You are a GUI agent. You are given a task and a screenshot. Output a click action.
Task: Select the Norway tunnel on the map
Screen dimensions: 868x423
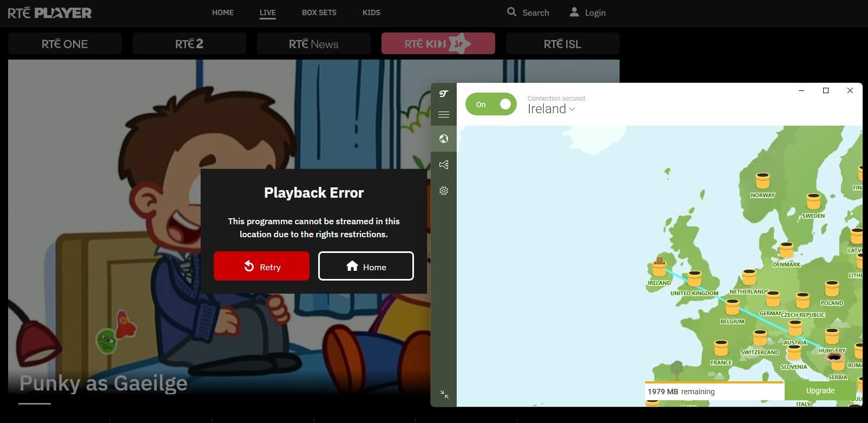click(762, 180)
